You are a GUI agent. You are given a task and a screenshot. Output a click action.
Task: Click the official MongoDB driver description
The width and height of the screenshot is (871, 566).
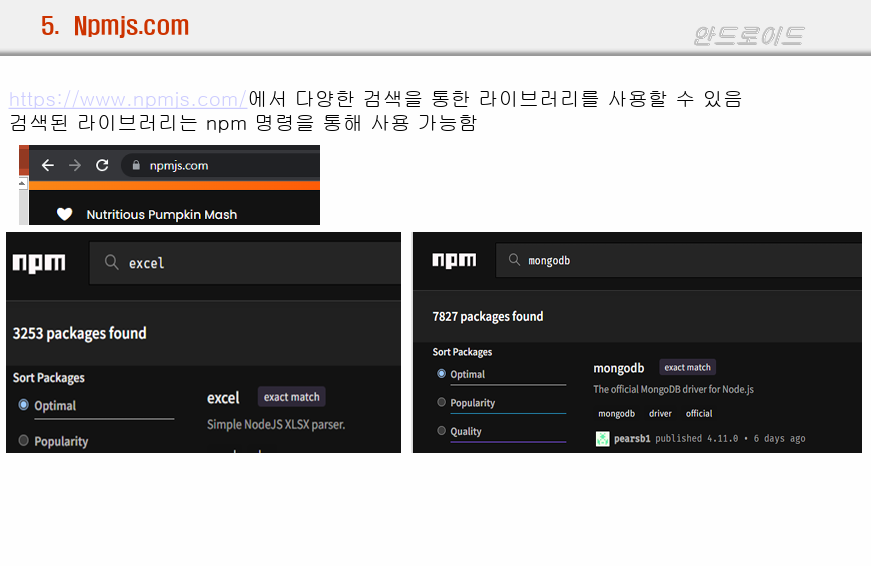pos(673,389)
